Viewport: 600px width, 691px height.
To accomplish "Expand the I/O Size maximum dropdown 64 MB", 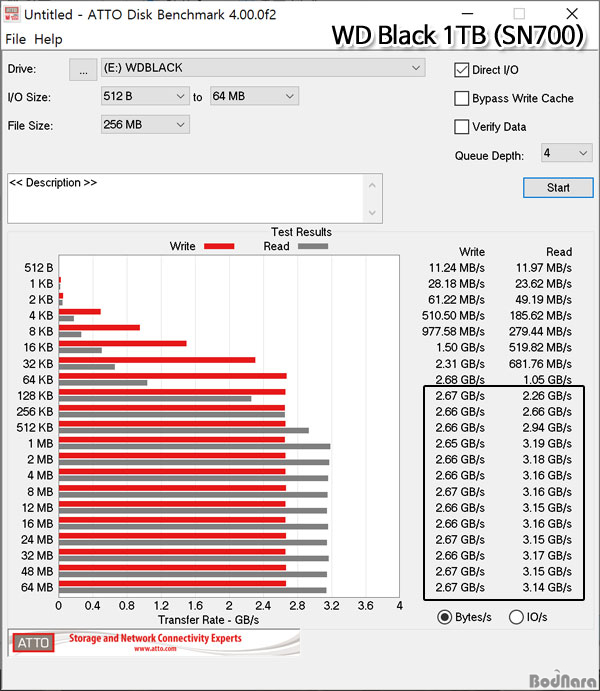I will (254, 96).
